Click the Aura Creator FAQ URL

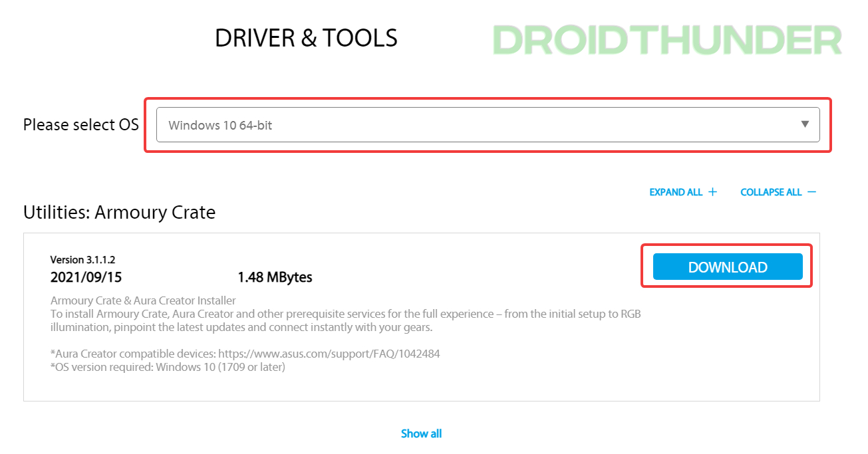(329, 354)
